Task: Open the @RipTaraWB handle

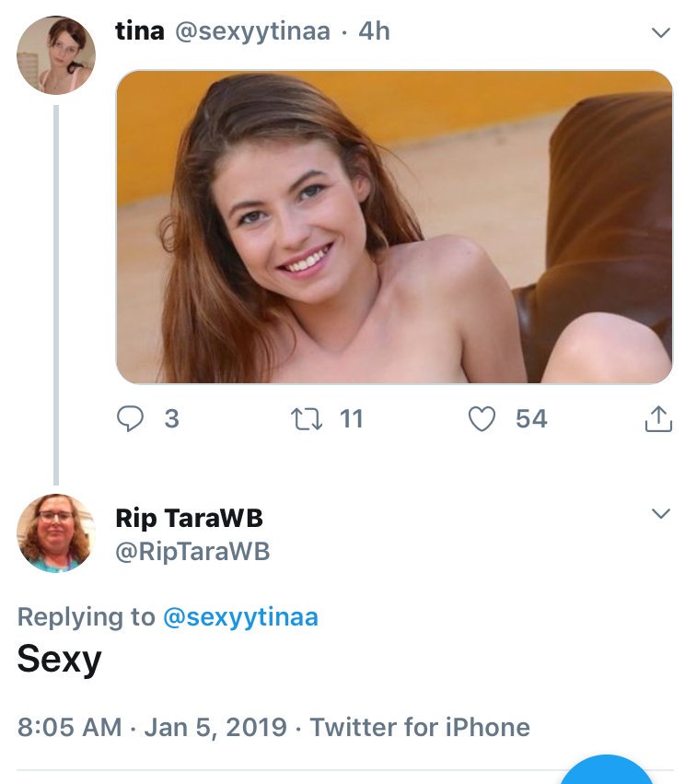Action: click(192, 552)
